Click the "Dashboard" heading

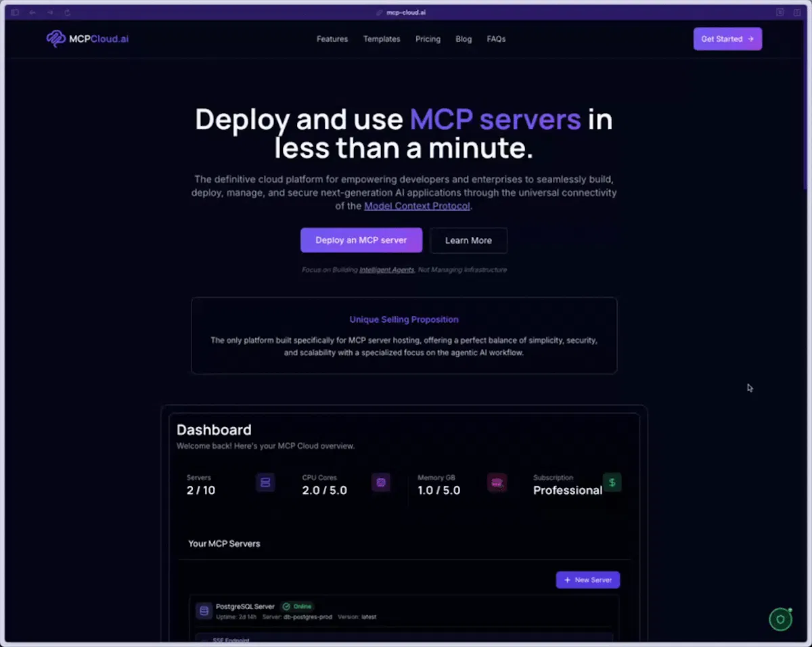pos(214,430)
